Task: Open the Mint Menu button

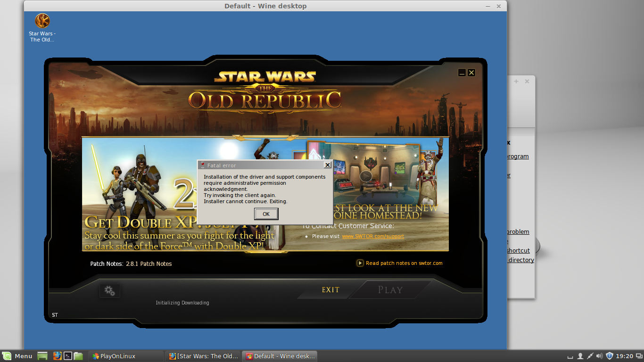Action: (17, 356)
